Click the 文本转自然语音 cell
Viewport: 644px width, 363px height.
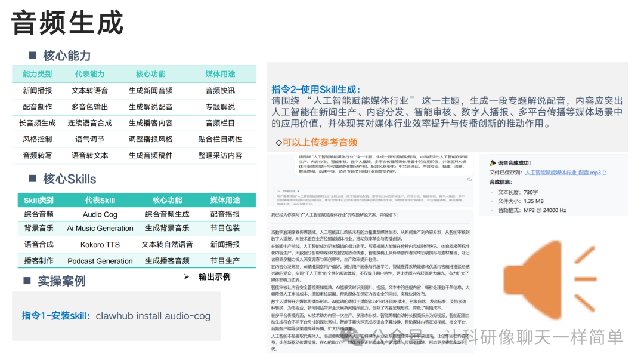point(167,245)
